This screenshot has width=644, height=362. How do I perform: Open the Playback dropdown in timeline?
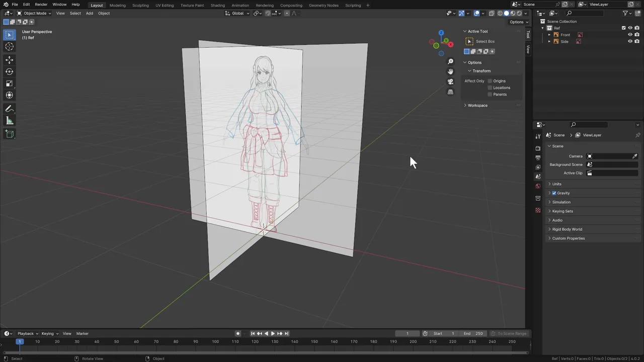[28, 333]
